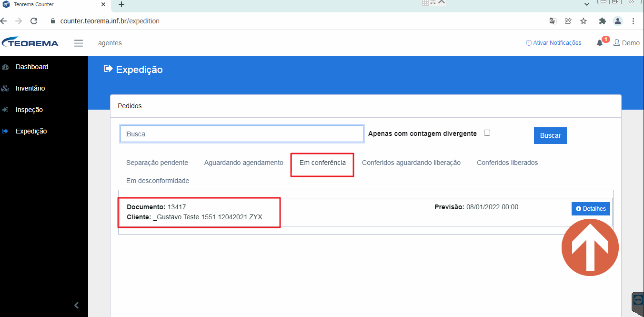Go back in browser history

point(4,21)
